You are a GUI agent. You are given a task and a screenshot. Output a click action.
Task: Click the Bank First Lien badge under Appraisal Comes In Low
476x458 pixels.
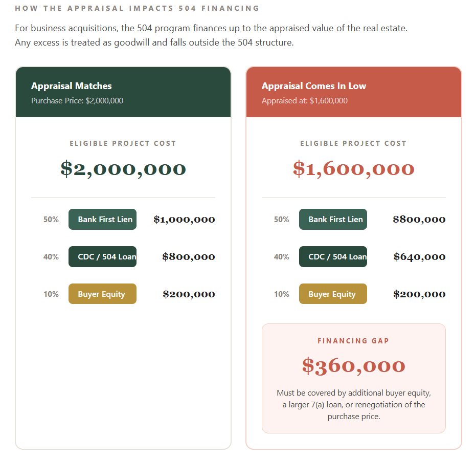click(x=333, y=220)
